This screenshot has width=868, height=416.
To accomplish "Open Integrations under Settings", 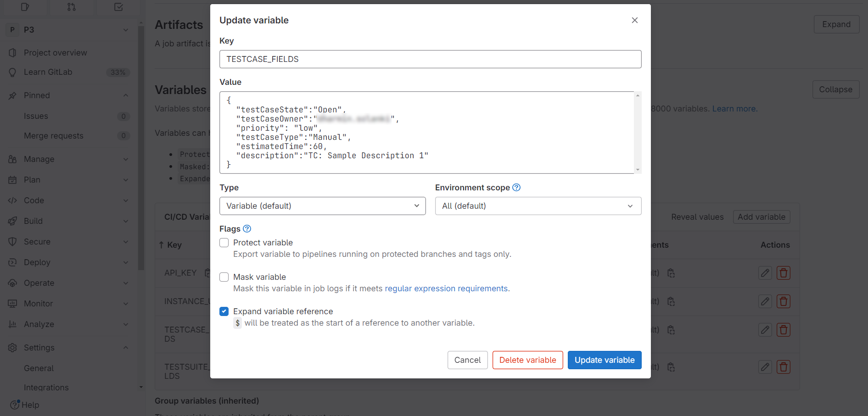I will point(46,388).
